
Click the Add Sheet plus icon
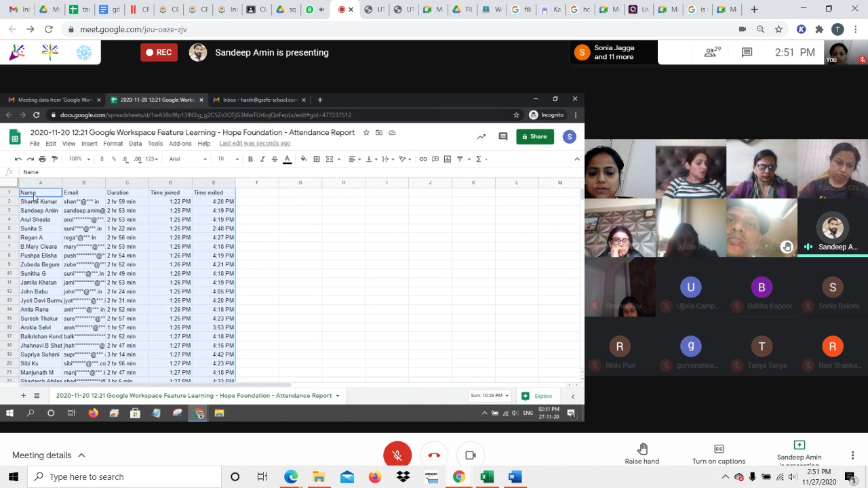click(23, 396)
